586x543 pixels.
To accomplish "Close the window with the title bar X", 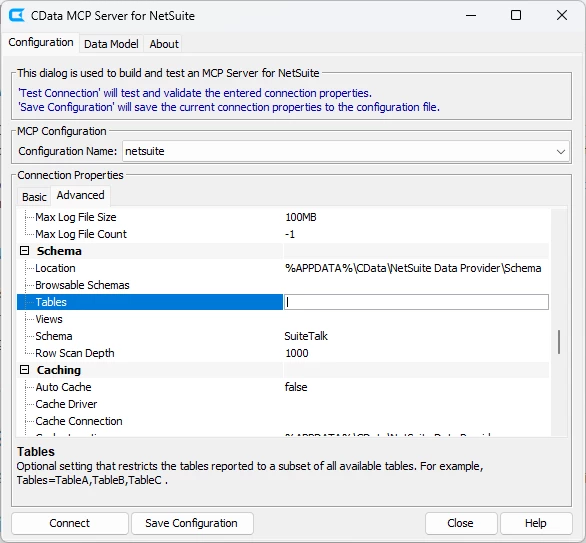I will click(562, 15).
